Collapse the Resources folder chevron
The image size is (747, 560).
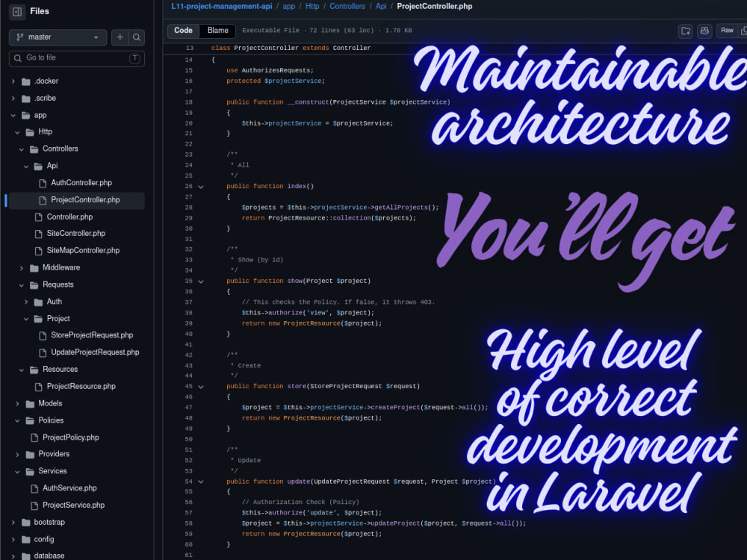coord(22,370)
